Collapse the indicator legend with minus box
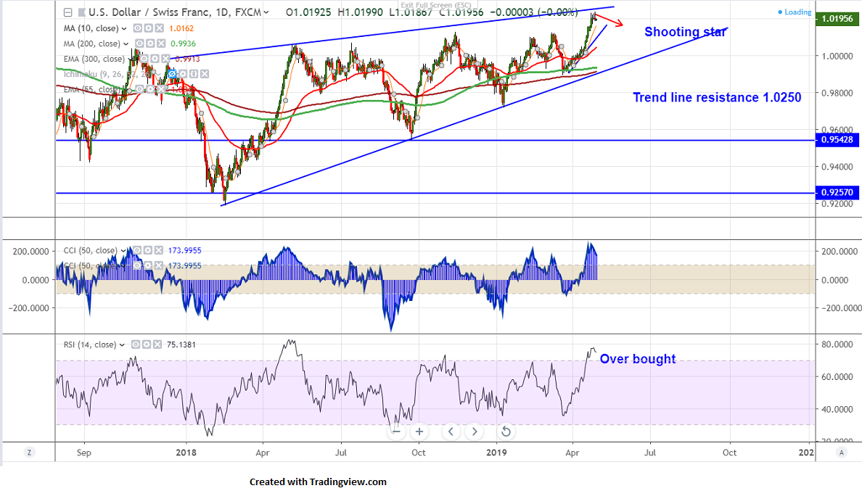 pyautogui.click(x=67, y=12)
